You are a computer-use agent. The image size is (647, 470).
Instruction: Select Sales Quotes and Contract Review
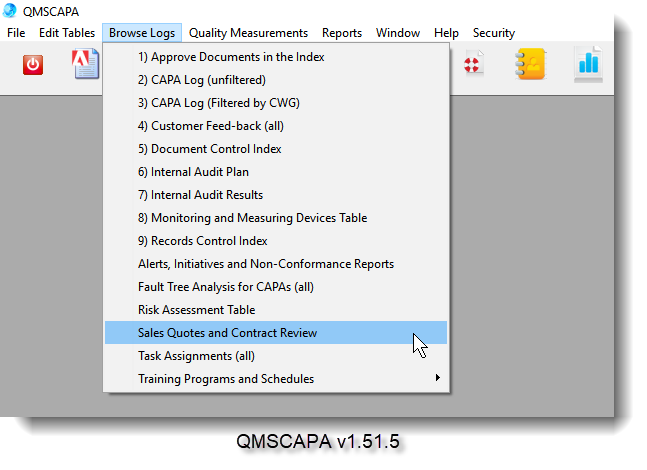pos(227,333)
